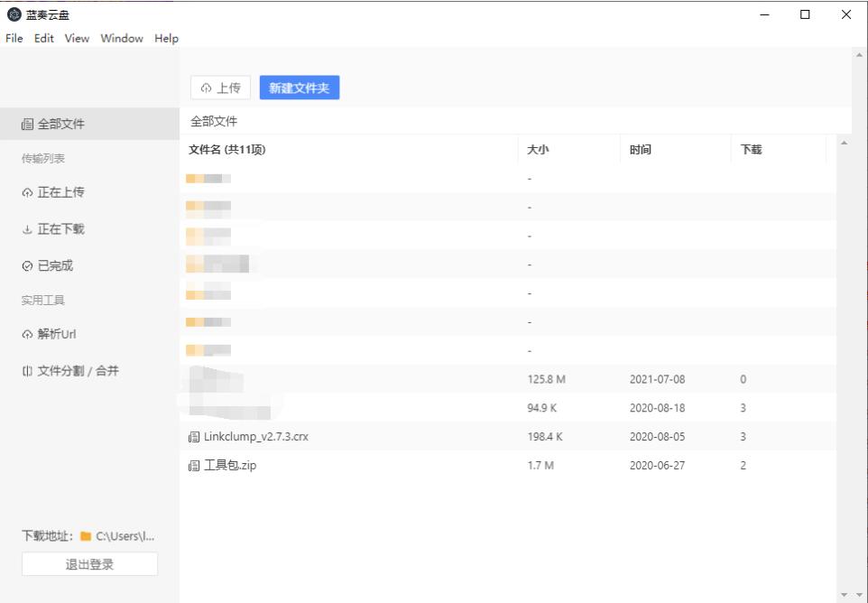868x603 pixels.
Task: Click the 退出登录 logout button
Action: pos(89,564)
